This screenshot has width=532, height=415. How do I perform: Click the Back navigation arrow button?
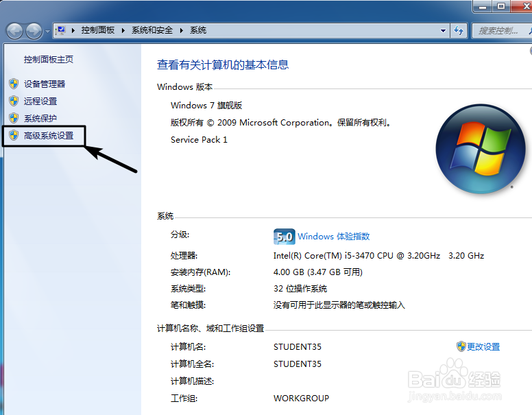[x=14, y=32]
